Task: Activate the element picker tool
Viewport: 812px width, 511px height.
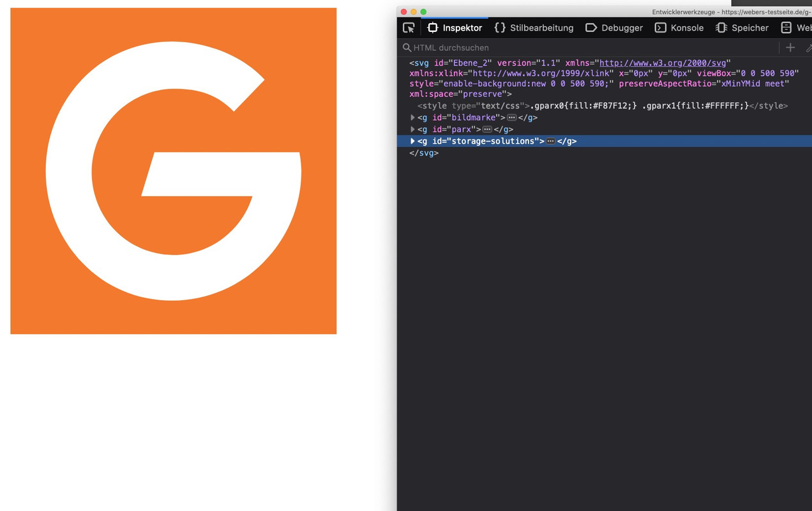Action: [x=409, y=27]
